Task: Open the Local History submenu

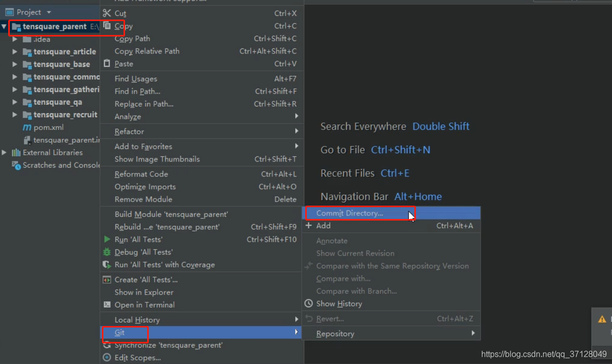Action: pyautogui.click(x=201, y=320)
